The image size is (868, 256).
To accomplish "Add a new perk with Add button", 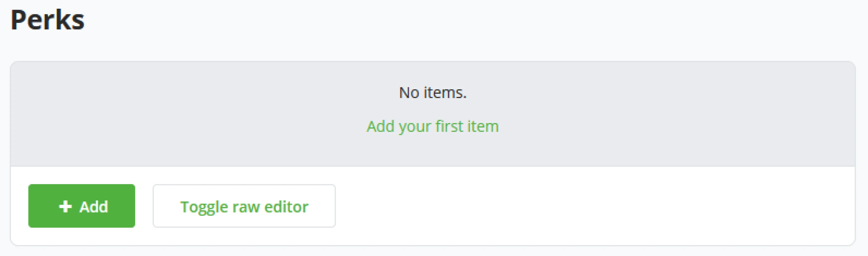I will (82, 206).
